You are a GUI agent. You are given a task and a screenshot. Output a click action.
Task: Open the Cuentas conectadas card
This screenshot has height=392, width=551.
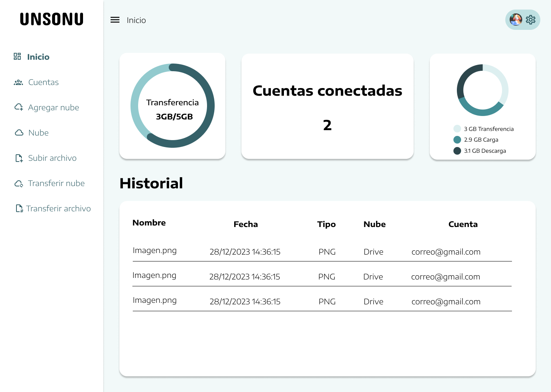(x=327, y=106)
